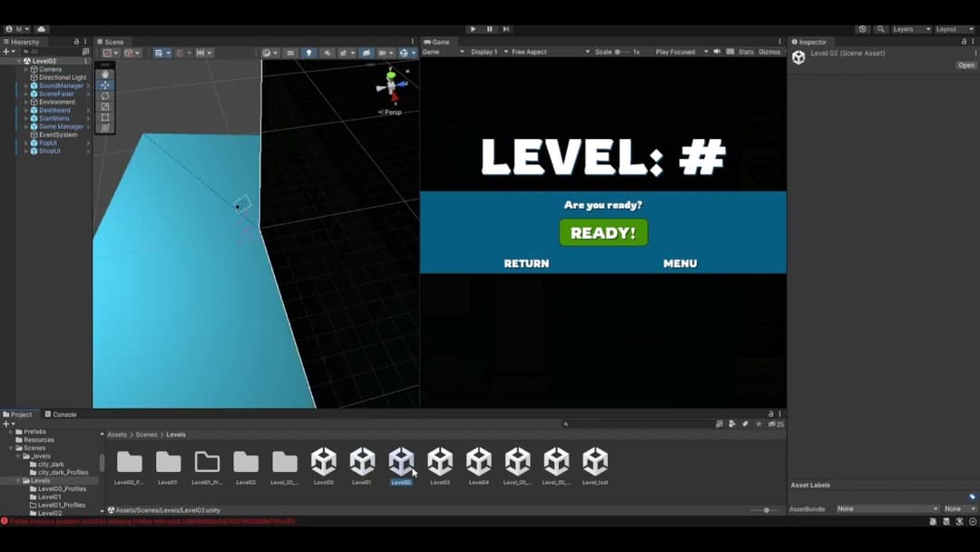Expand the SoundManager object in Hierarchy
Image resolution: width=980 pixels, height=552 pixels.
click(x=25, y=85)
